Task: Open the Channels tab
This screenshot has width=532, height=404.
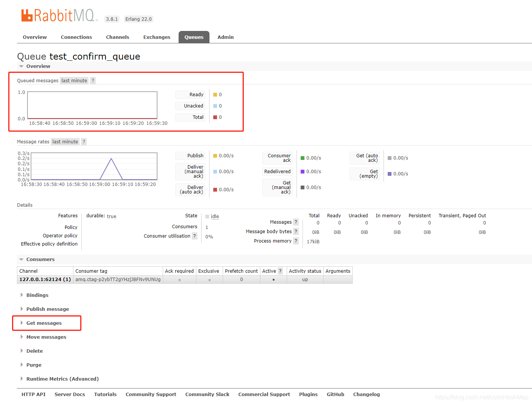Action: [118, 37]
